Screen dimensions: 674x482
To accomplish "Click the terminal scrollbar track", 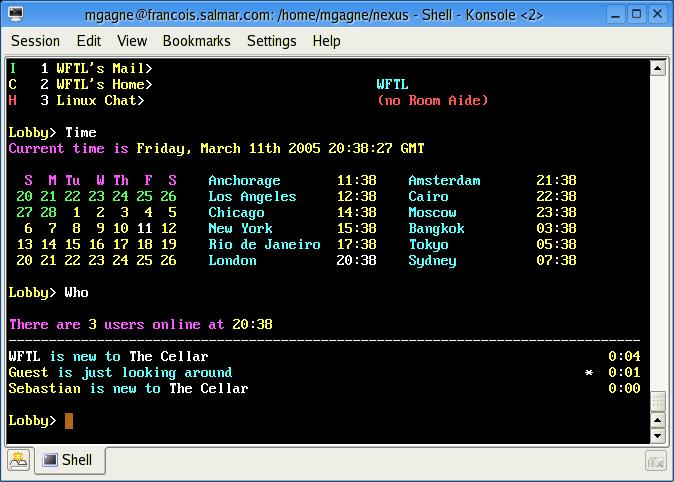I will point(658,240).
